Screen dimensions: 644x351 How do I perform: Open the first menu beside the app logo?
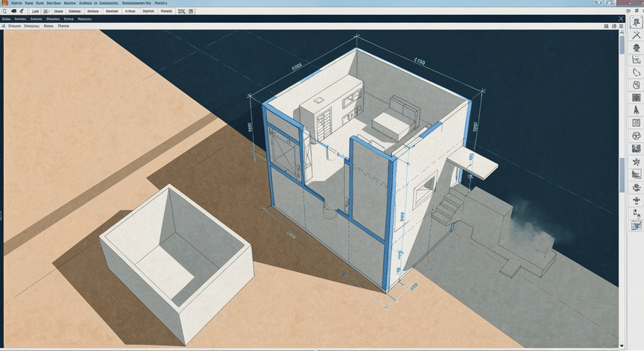click(x=16, y=3)
